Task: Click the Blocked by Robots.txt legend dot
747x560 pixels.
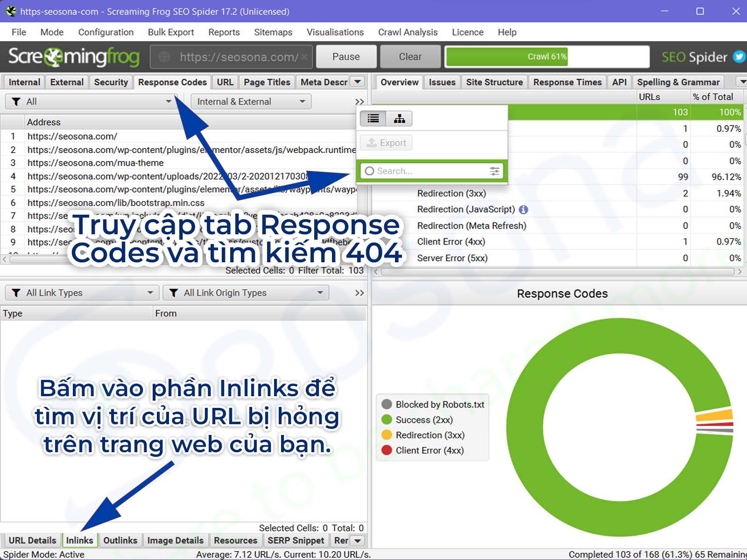Action: [x=387, y=404]
